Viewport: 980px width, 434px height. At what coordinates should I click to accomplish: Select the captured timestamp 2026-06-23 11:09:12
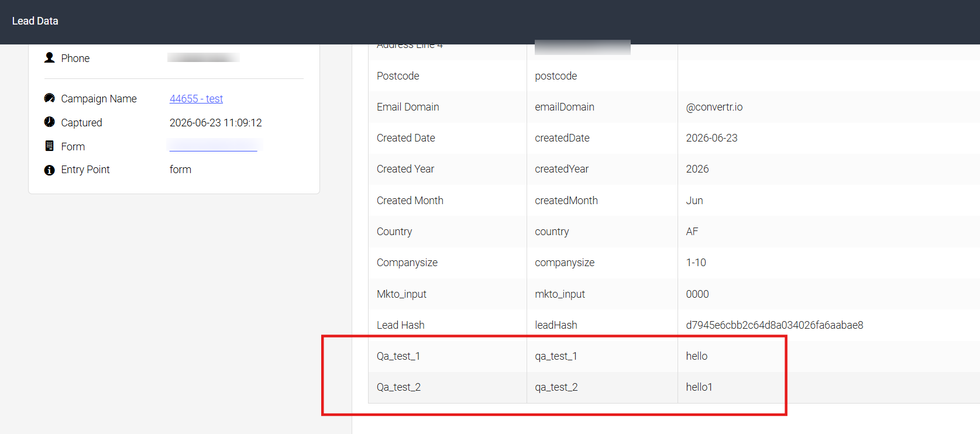216,123
